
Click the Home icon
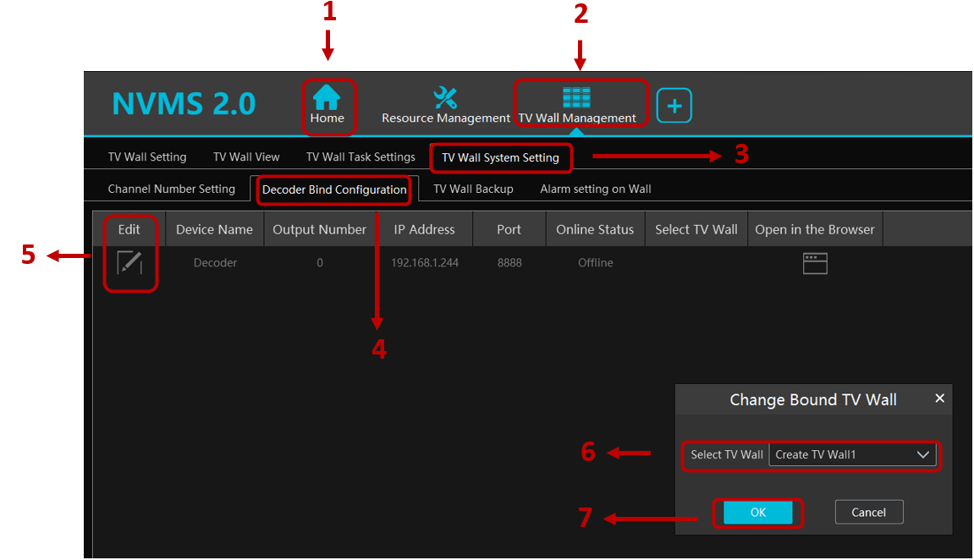(328, 97)
